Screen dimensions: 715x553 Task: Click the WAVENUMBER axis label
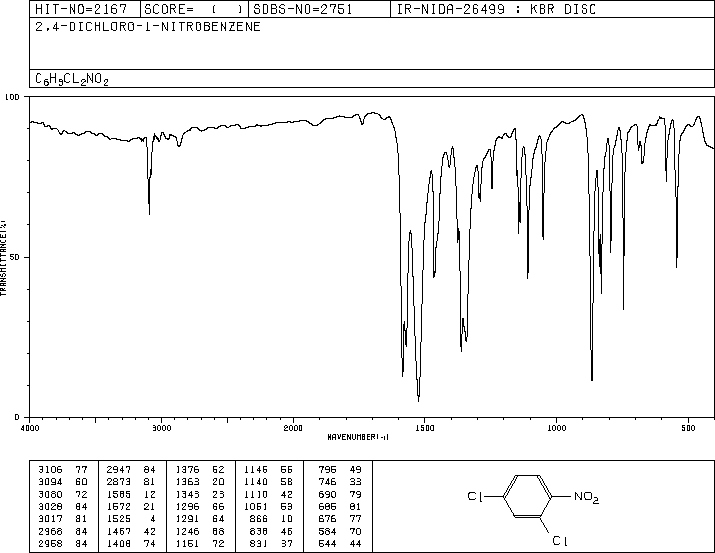[x=357, y=437]
